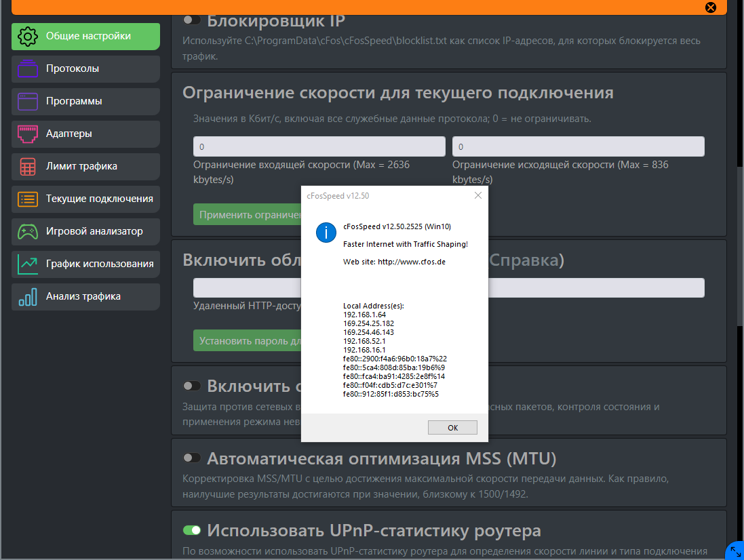
Task: Open the Игровой анализатор section
Action: (85, 231)
